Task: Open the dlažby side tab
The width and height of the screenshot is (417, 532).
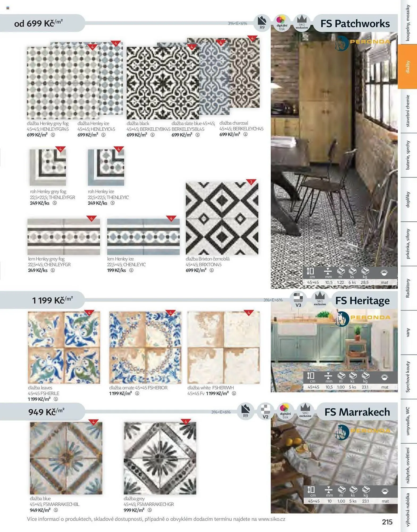Action: 407,66
